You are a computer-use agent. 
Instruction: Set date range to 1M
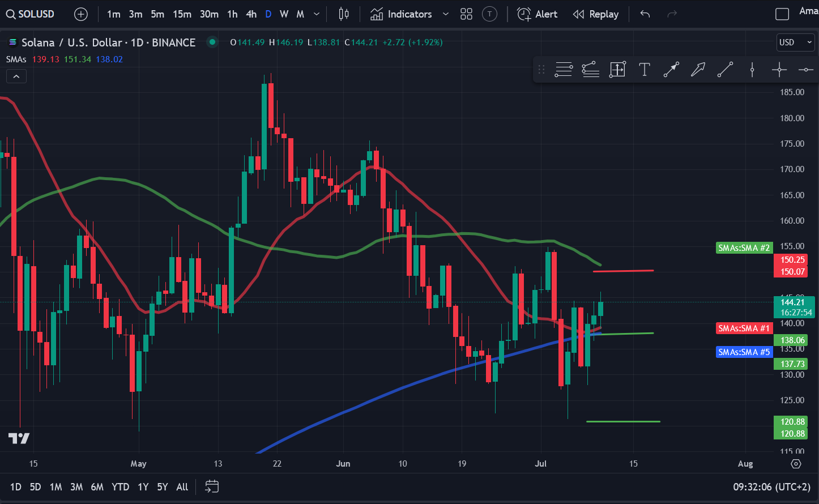56,486
